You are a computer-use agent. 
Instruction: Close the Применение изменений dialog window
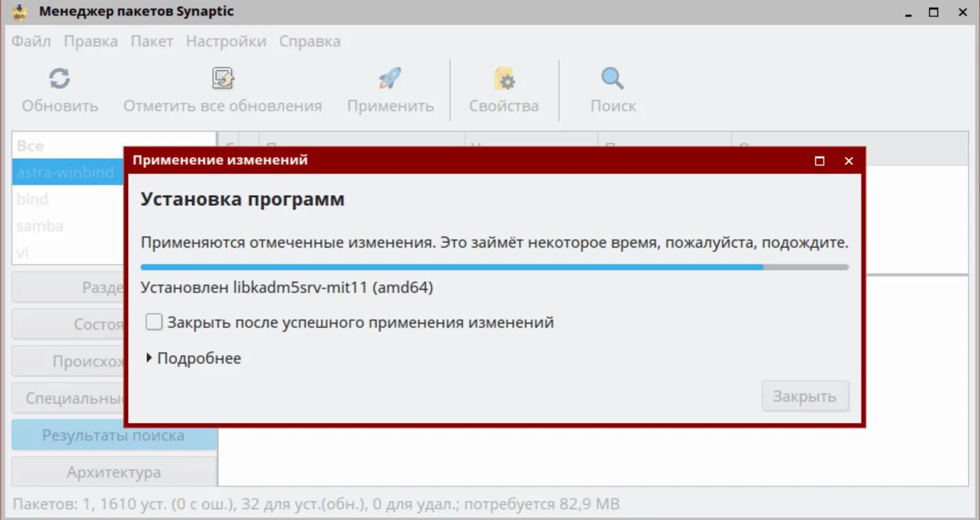pyautogui.click(x=849, y=161)
